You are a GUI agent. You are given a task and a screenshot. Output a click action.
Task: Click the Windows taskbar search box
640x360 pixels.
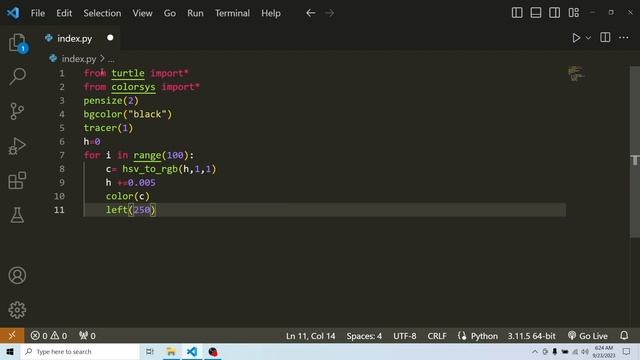click(x=80, y=351)
